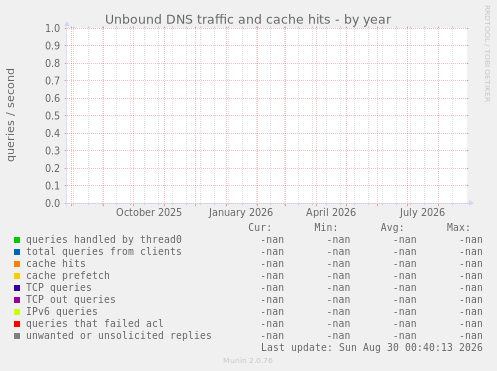Image resolution: width=497 pixels, height=371 pixels.
Task: Click the 'October 2025' x-axis label
Action: (149, 212)
